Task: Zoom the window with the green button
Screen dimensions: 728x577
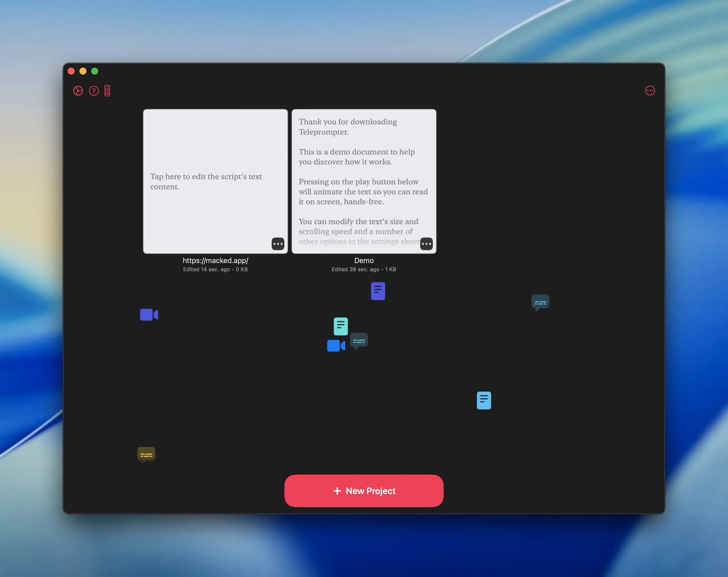Action: coord(95,71)
